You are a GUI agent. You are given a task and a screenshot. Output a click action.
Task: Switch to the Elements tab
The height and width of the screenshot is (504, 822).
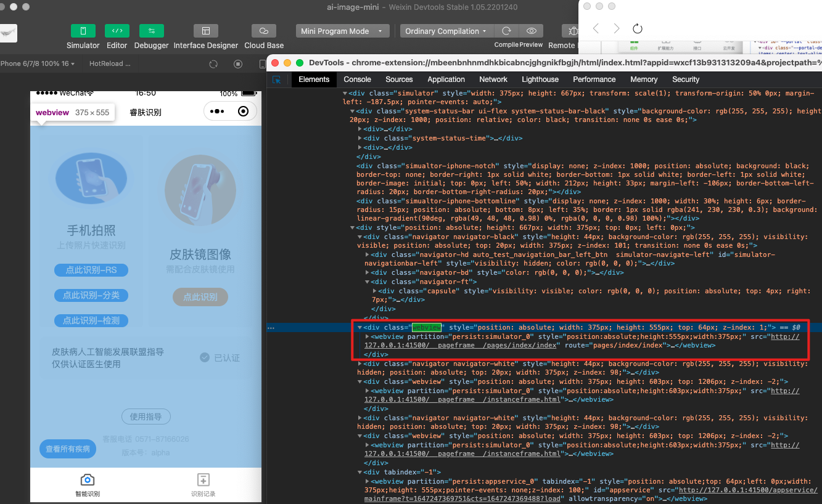point(314,79)
